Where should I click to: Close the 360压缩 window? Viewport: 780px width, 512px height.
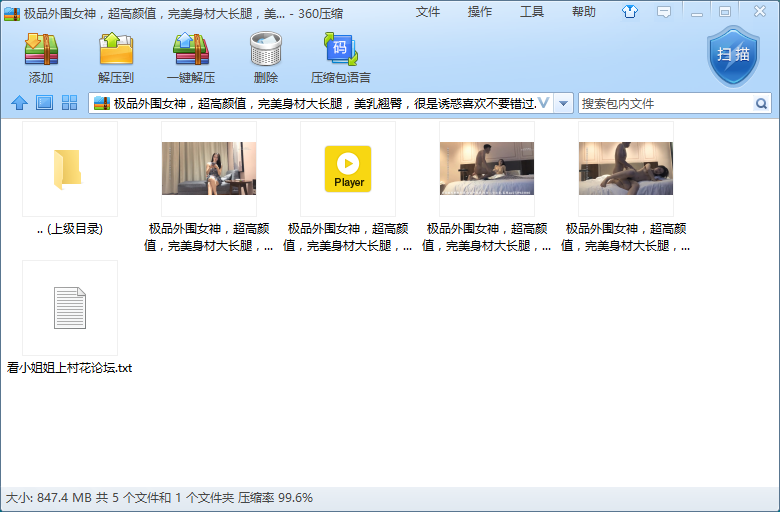[760, 11]
